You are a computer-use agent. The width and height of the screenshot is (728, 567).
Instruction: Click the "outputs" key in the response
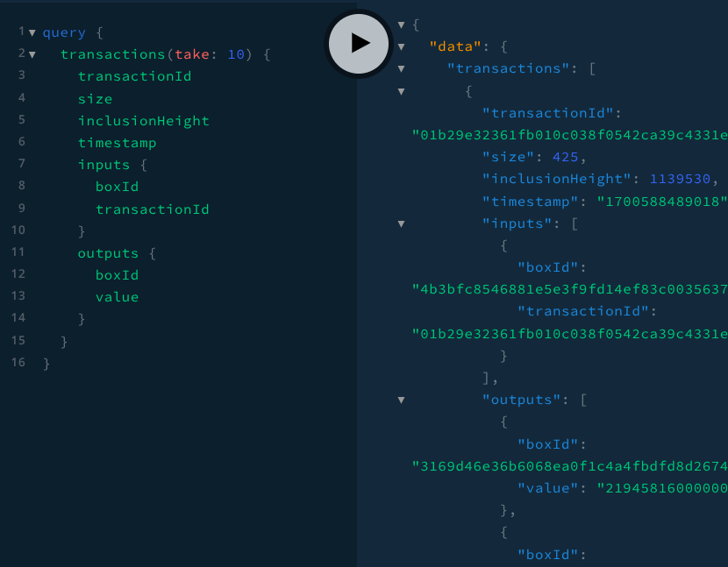[521, 400]
